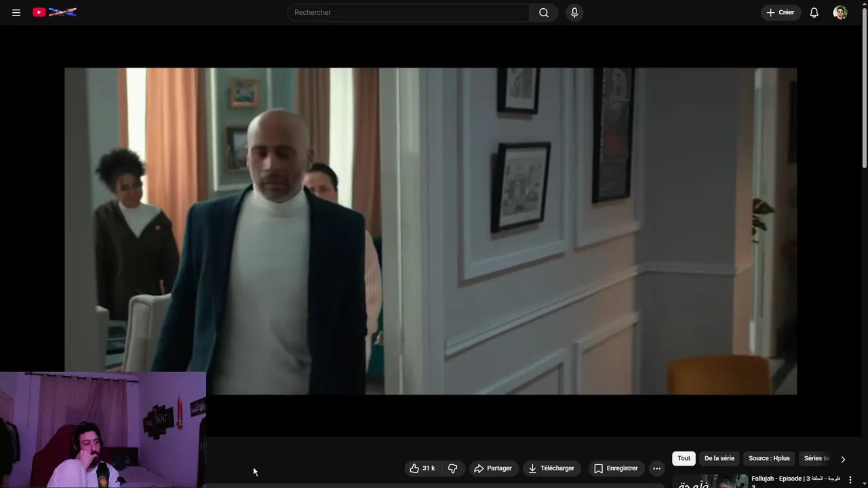Viewport: 868px width, 488px height.
Task: Click the magnifier search button
Action: (544, 12)
